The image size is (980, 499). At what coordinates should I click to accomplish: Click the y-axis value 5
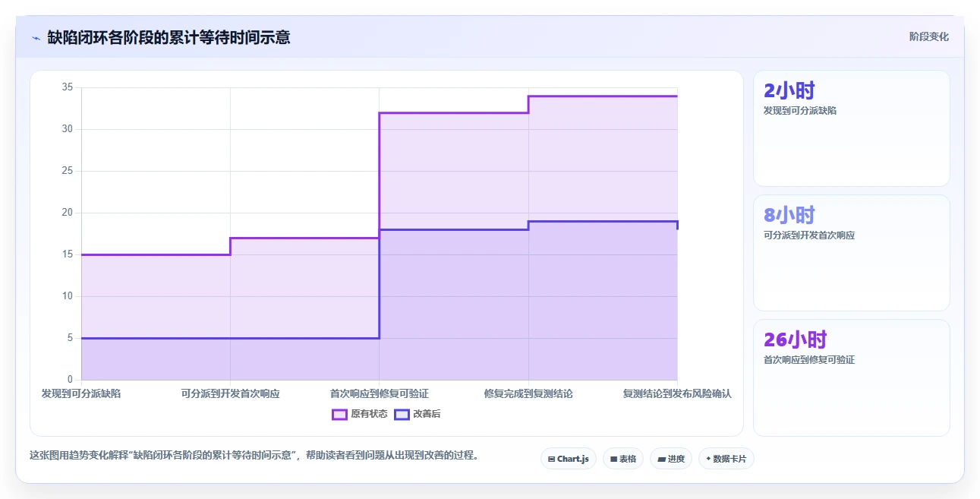tap(70, 338)
